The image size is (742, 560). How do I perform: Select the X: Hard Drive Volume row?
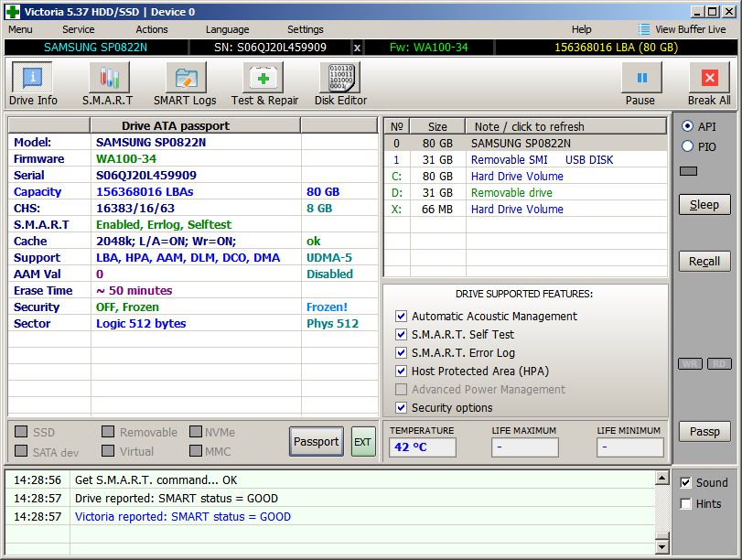pos(525,209)
